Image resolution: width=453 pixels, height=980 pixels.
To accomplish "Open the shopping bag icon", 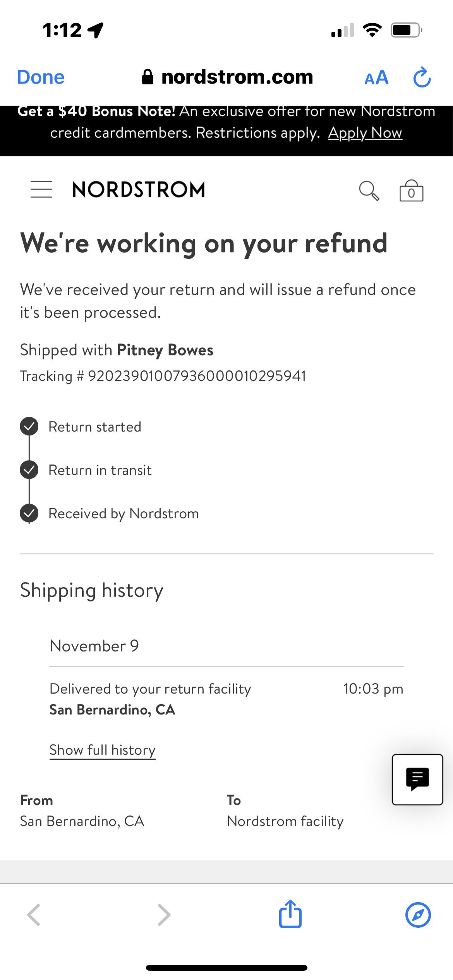I will tap(411, 191).
